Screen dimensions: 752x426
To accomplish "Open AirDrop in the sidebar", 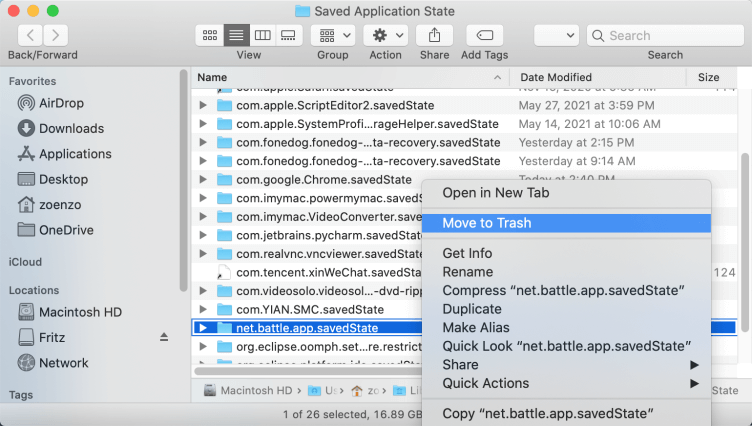I will pos(61,103).
